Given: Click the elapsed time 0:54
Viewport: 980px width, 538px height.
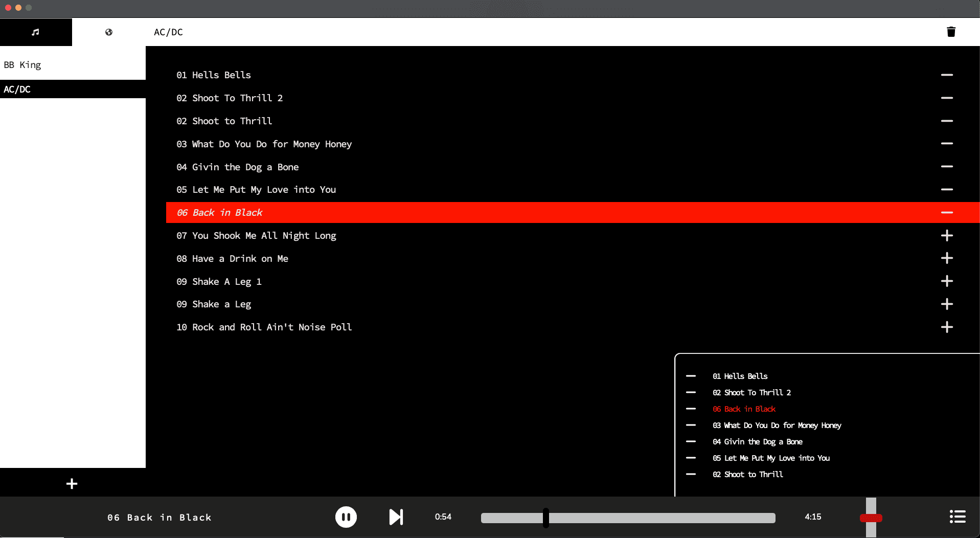Looking at the screenshot, I should tap(443, 517).
